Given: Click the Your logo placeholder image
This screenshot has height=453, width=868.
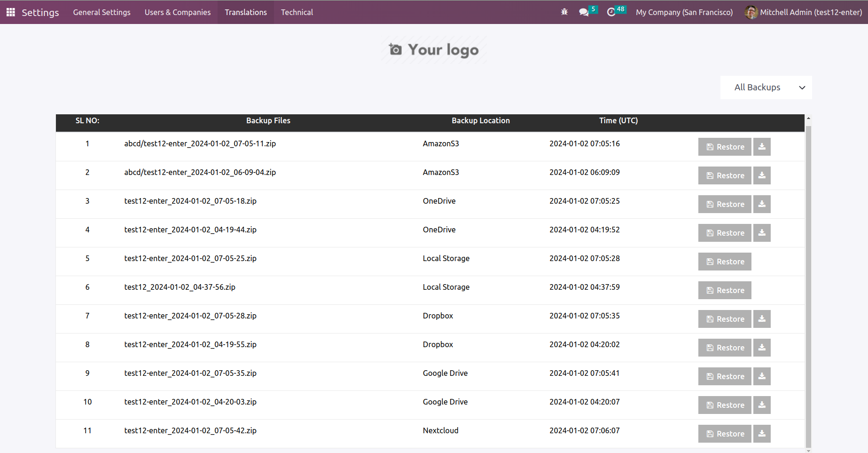Looking at the screenshot, I should click(x=434, y=50).
